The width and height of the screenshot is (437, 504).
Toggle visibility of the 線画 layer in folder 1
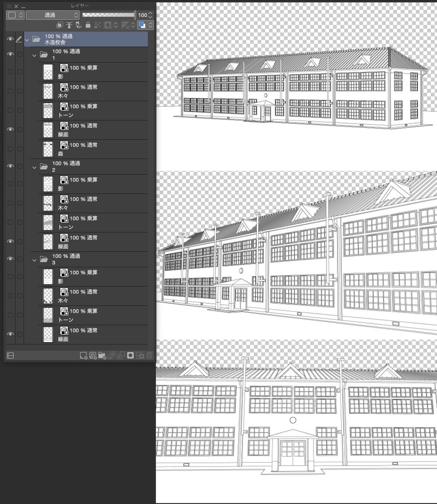click(x=10, y=129)
